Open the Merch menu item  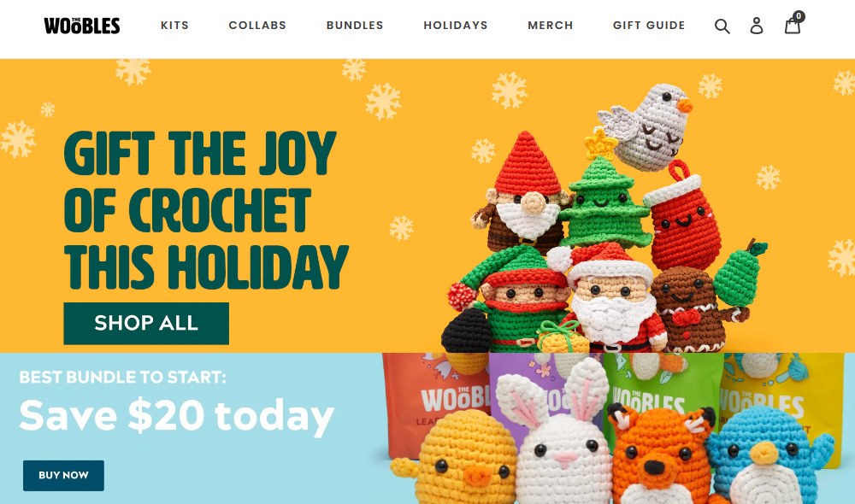click(x=550, y=26)
